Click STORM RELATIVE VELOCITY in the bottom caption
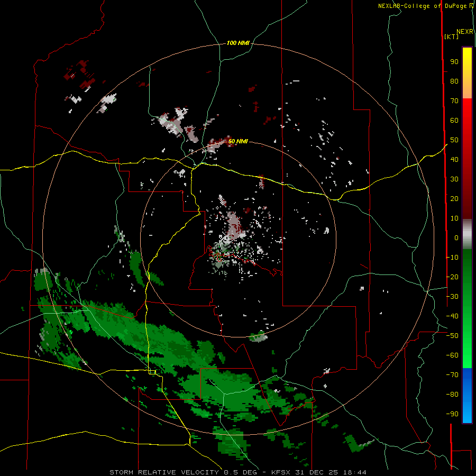The image size is (476, 476). pos(164,472)
